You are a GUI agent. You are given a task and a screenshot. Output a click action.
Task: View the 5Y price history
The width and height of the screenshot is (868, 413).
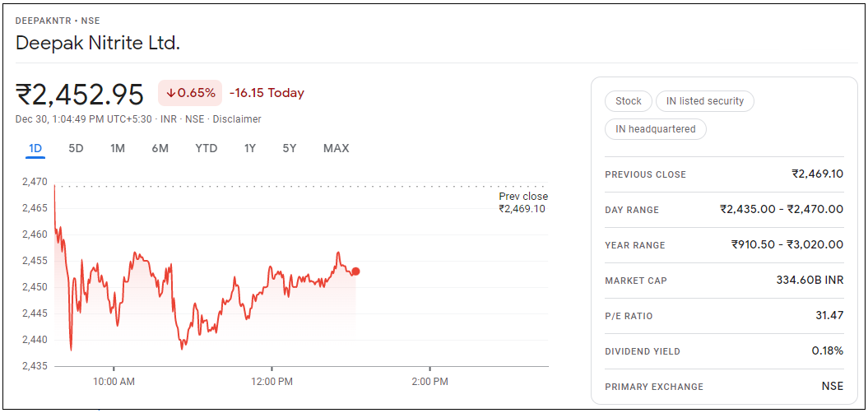coord(289,149)
